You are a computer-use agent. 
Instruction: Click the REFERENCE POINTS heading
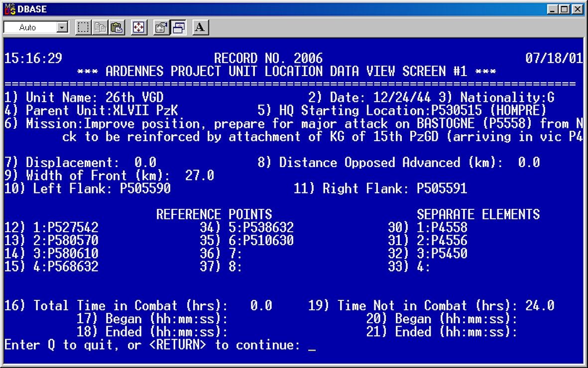tap(214, 214)
